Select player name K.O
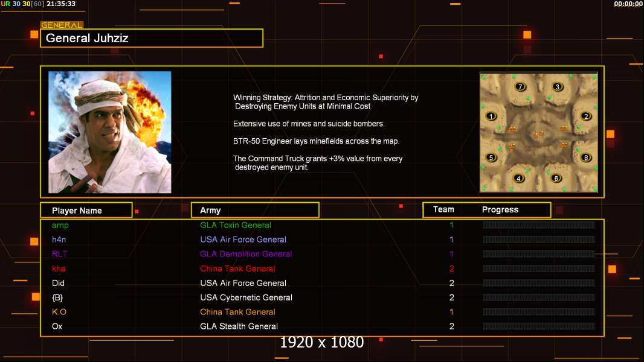Screen dimensions: 644x362 [59, 312]
